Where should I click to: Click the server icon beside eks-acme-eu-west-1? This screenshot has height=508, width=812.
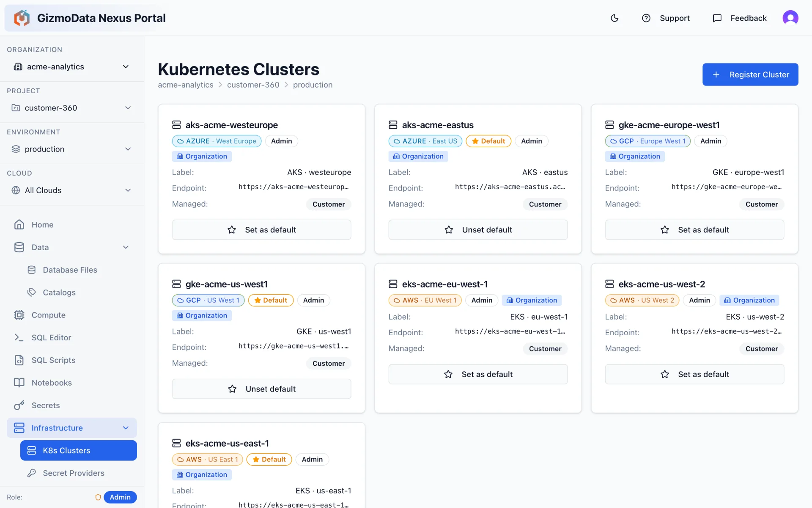(x=393, y=284)
